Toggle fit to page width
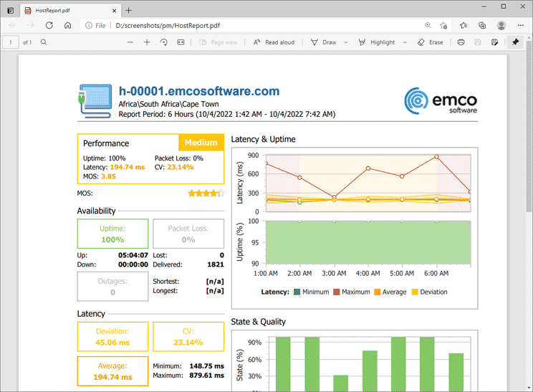The width and height of the screenshot is (533, 392). (181, 42)
